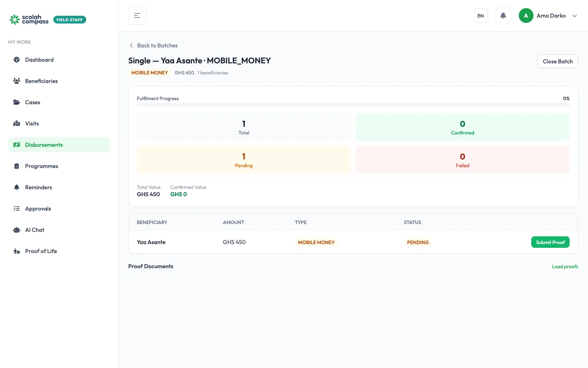Click the AMOUNT column header

pos(234,222)
